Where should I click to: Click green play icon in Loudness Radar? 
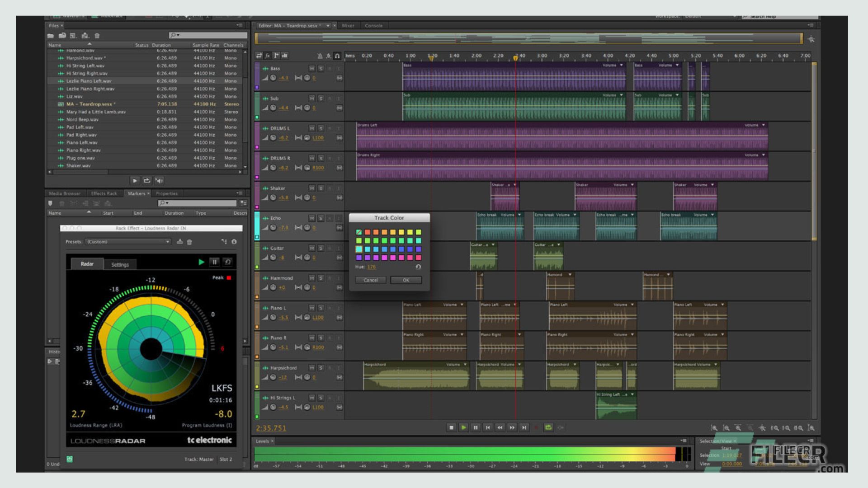click(201, 262)
